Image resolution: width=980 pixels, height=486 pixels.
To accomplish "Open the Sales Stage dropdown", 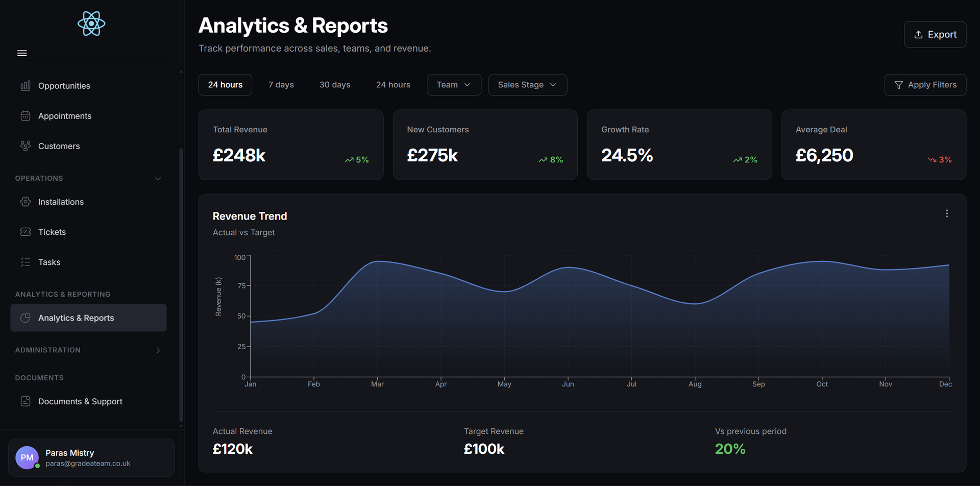I will tap(527, 84).
